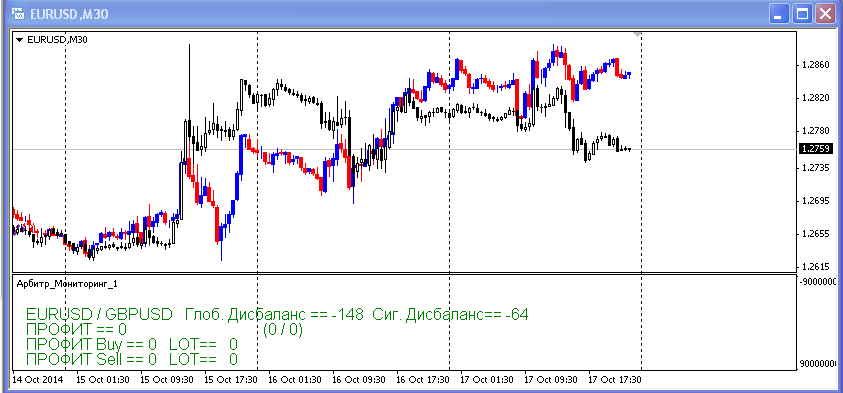Viewport: 843px width, 393px height.
Task: Click the ПРОФИТ == 0 label
Action: 76,328
